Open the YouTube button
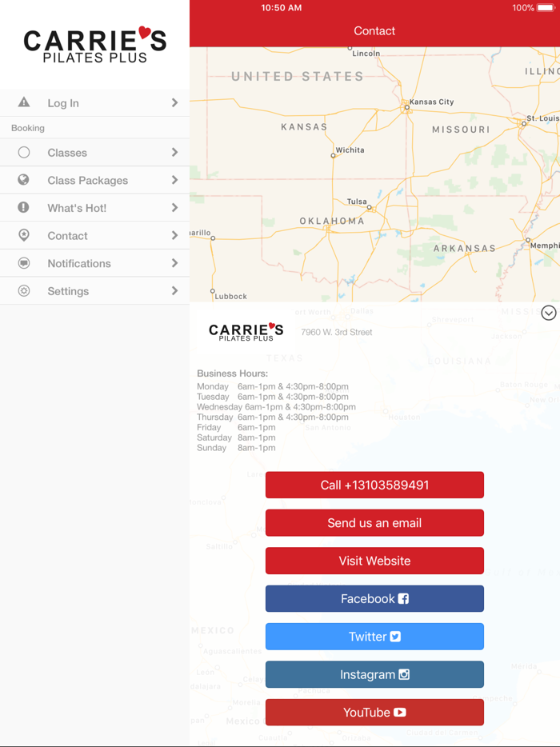 (x=374, y=713)
